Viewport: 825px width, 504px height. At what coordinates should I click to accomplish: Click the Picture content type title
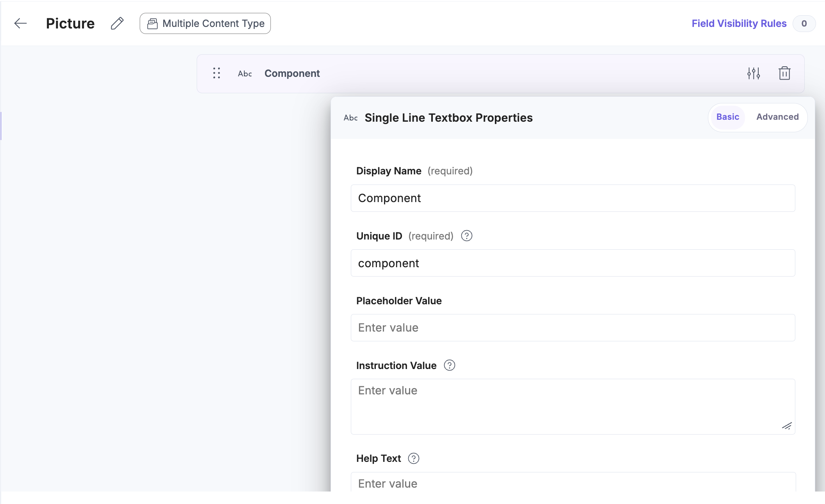pos(70,23)
